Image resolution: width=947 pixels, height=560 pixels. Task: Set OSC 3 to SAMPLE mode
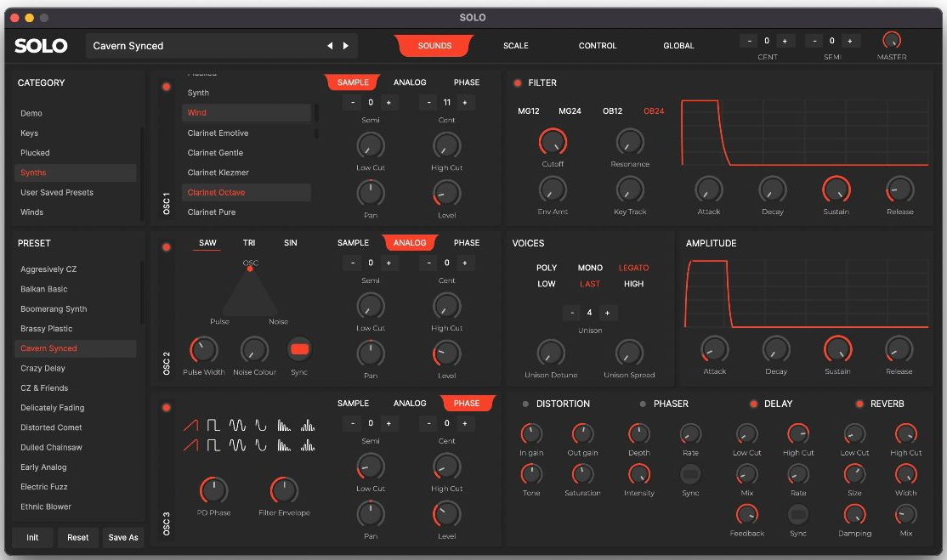(353, 403)
